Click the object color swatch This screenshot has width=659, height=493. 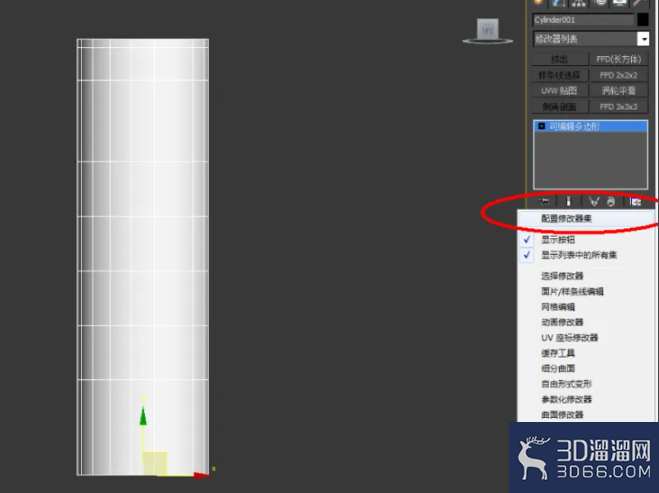click(643, 19)
